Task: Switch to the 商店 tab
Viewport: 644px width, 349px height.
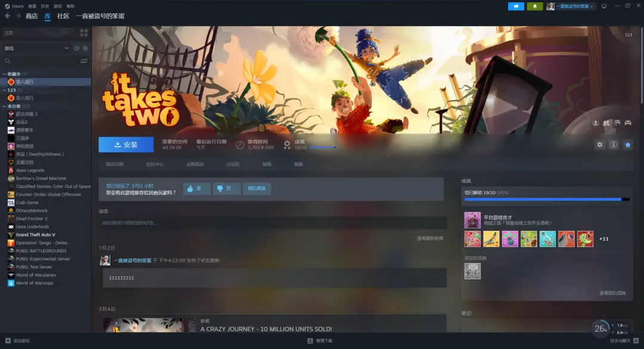Action: coord(32,16)
